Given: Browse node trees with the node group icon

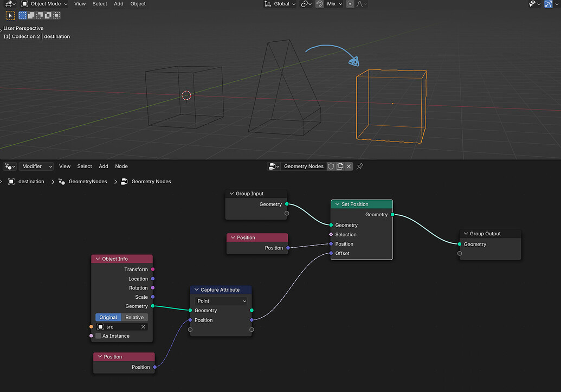Looking at the screenshot, I should 274,166.
